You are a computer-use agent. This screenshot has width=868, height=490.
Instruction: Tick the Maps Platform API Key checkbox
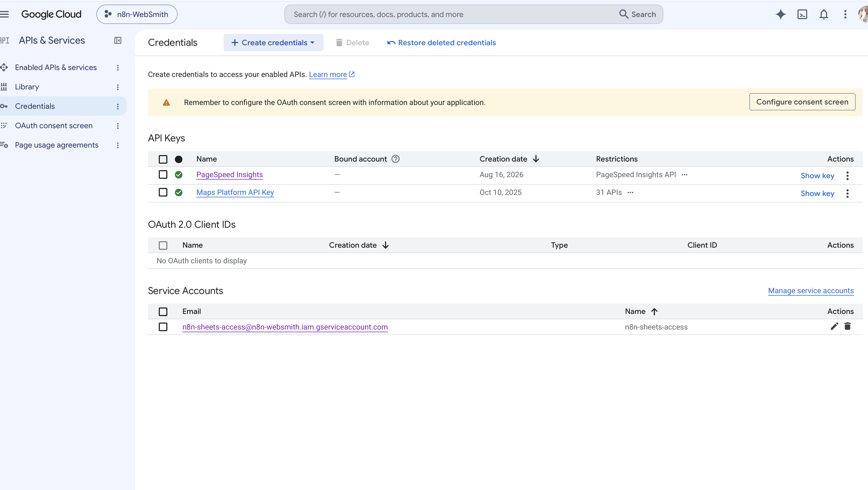pos(163,192)
